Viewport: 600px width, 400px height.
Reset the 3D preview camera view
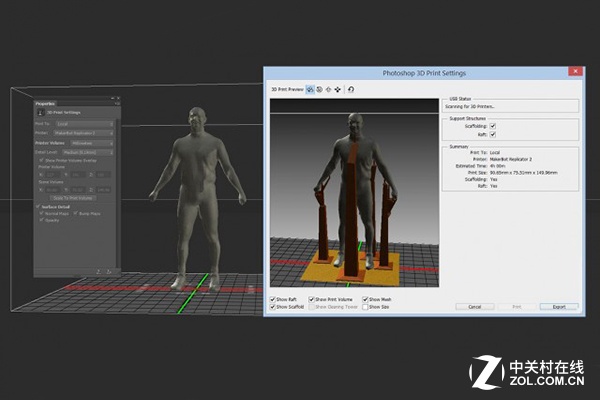pyautogui.click(x=351, y=90)
